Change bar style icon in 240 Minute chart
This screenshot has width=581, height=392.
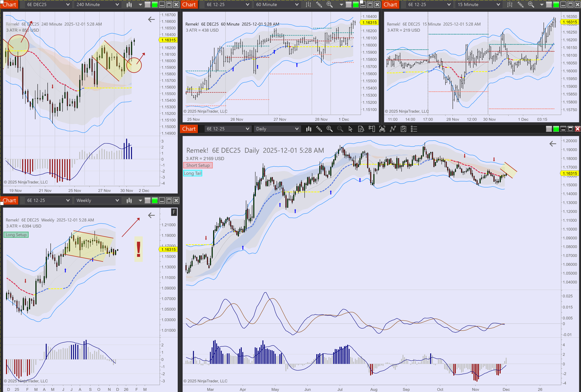(x=129, y=4)
